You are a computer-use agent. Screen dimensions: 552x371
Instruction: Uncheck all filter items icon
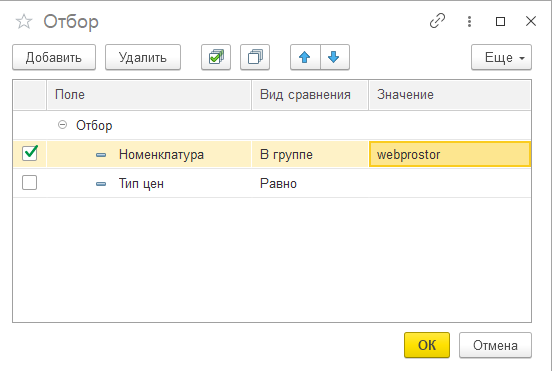click(x=255, y=57)
